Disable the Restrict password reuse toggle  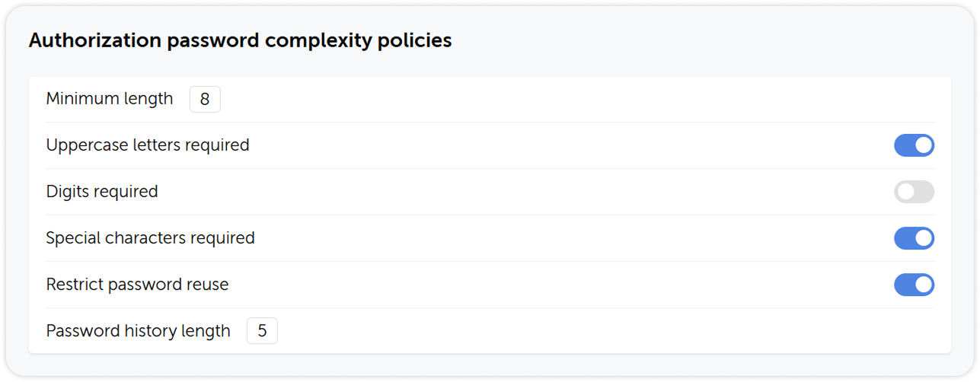[914, 285]
